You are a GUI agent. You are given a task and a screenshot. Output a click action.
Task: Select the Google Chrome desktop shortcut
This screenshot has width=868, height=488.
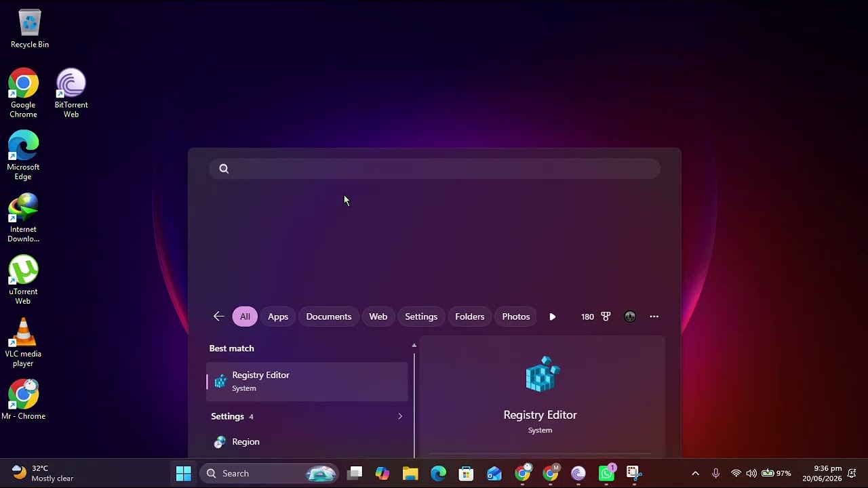tap(23, 93)
